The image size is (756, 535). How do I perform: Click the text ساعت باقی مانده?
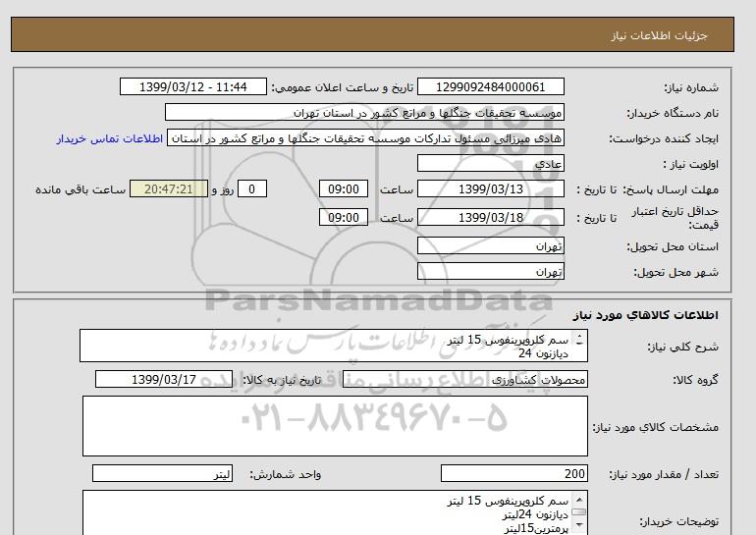[81, 189]
